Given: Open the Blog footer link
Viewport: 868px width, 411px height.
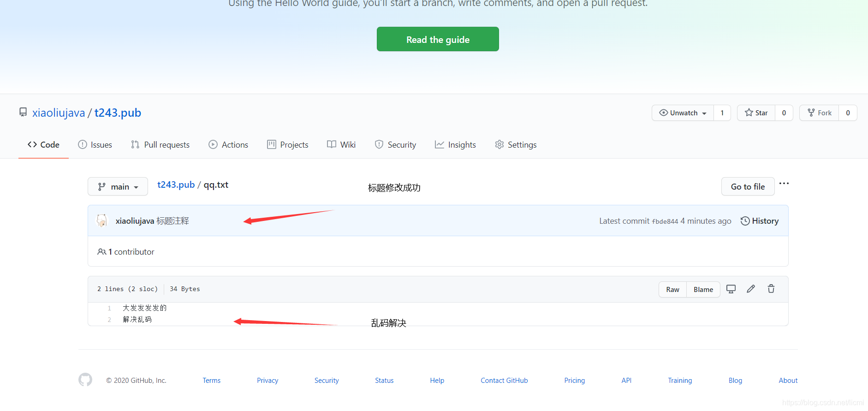Looking at the screenshot, I should (x=735, y=380).
